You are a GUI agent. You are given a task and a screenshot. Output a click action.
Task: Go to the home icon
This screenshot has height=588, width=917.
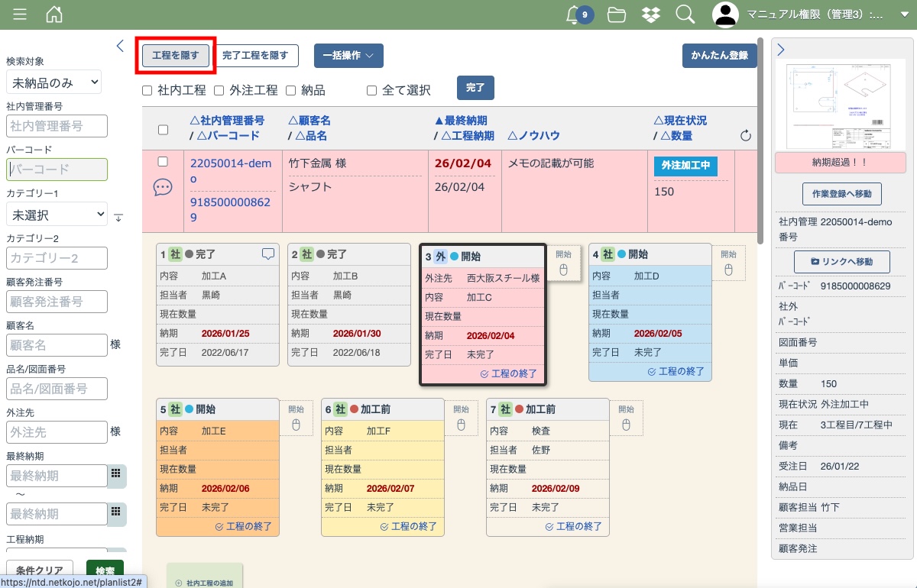54,15
